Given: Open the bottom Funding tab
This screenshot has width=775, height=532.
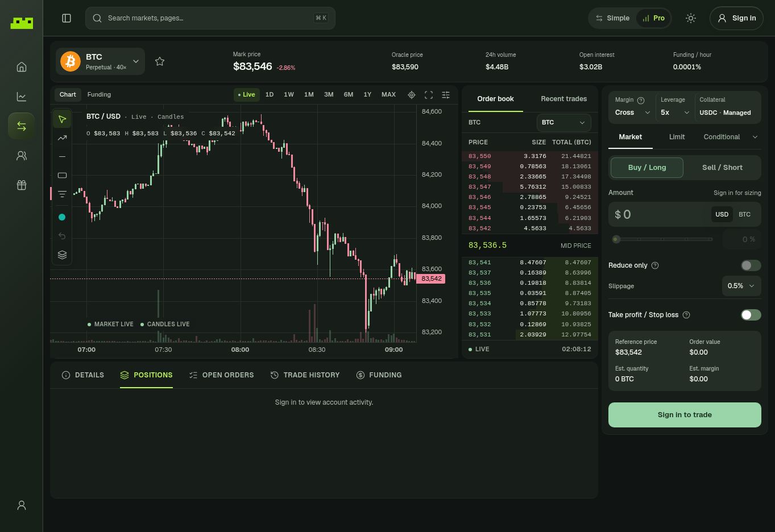Looking at the screenshot, I should point(379,375).
